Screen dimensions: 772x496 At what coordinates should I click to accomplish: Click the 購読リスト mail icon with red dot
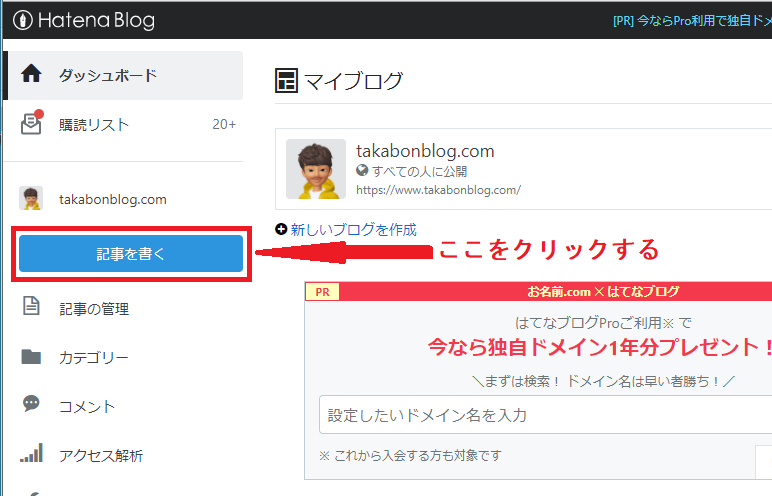pos(32,122)
